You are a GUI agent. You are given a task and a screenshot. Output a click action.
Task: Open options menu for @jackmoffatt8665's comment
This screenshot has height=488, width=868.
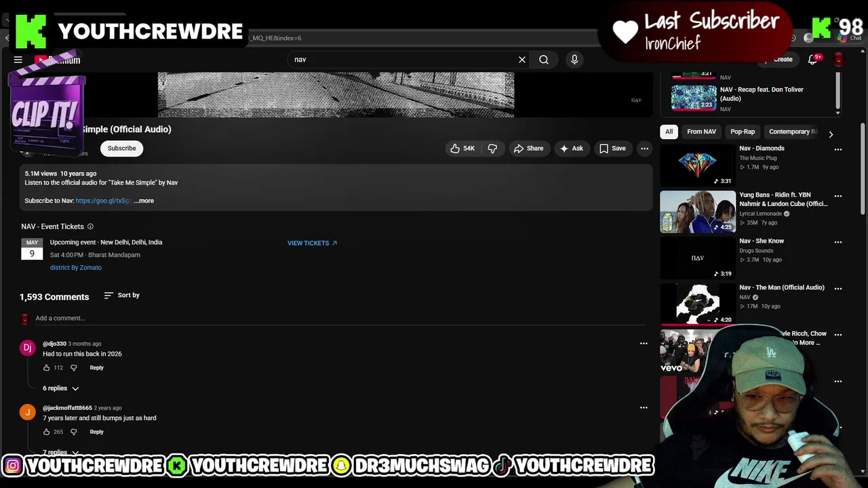click(x=644, y=407)
